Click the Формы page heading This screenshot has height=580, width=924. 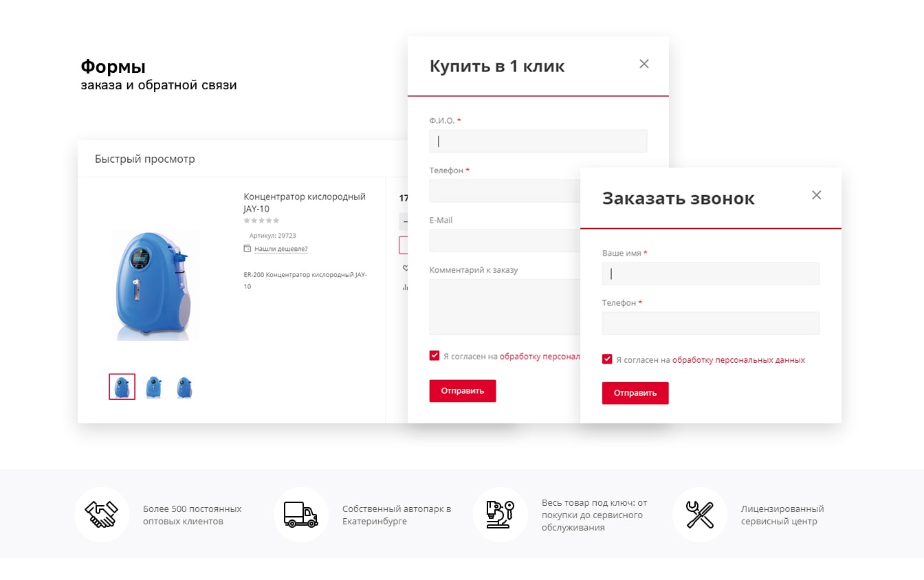pos(113,67)
